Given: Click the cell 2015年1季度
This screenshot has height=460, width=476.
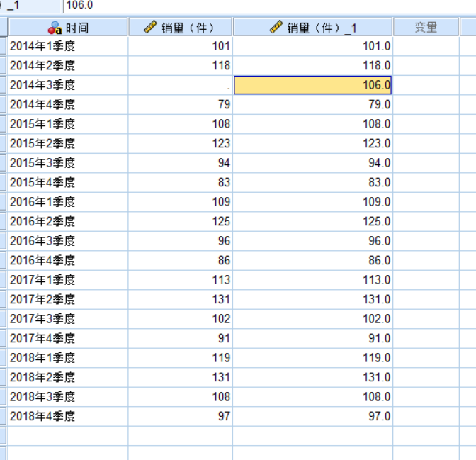Looking at the screenshot, I should coord(68,124).
